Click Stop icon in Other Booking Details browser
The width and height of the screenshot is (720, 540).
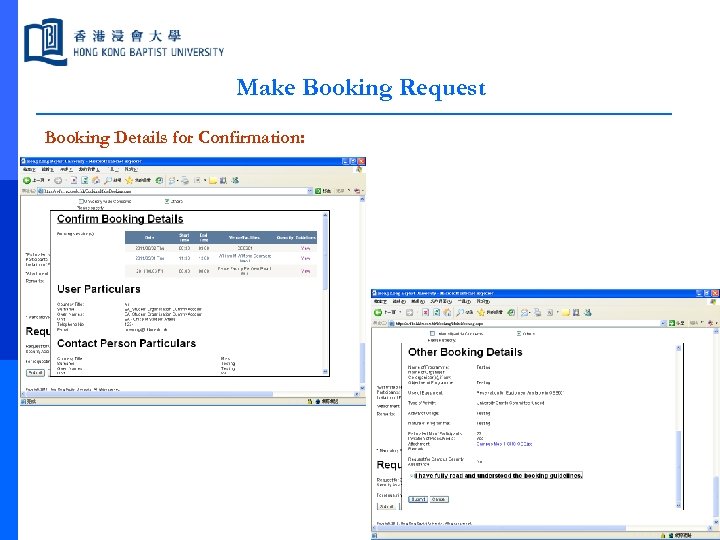(x=425, y=312)
